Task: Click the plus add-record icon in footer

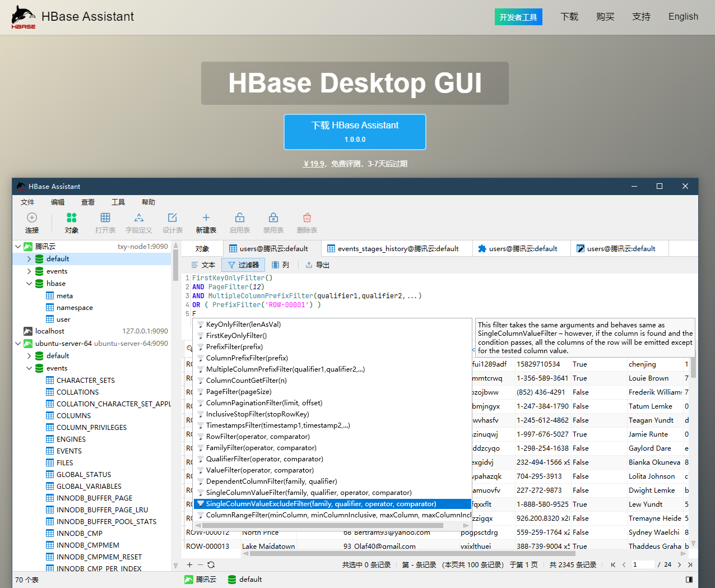Action: coord(189,564)
